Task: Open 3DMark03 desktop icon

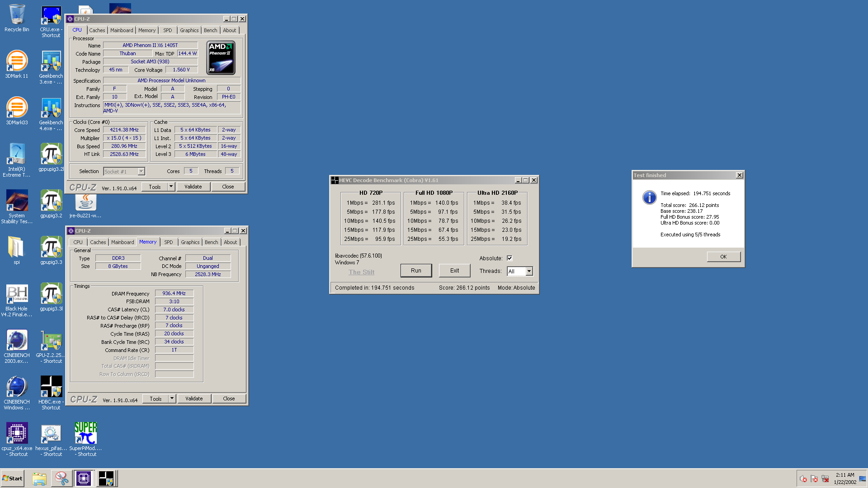Action: 17,111
